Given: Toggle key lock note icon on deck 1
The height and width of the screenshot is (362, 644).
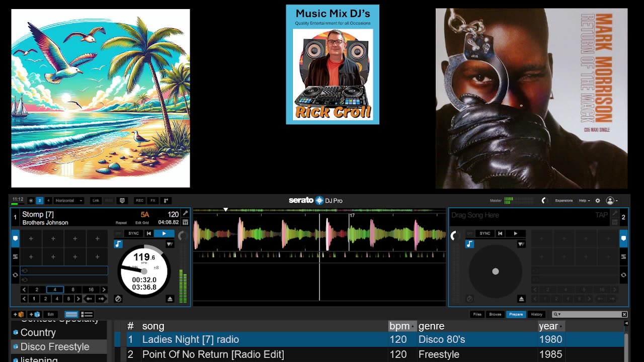Looking at the screenshot, I should tap(118, 244).
